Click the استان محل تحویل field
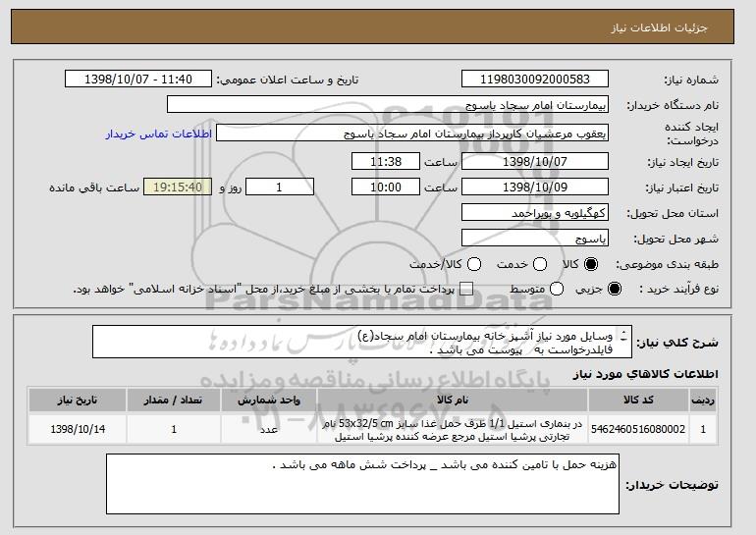756x535 pixels. [535, 213]
